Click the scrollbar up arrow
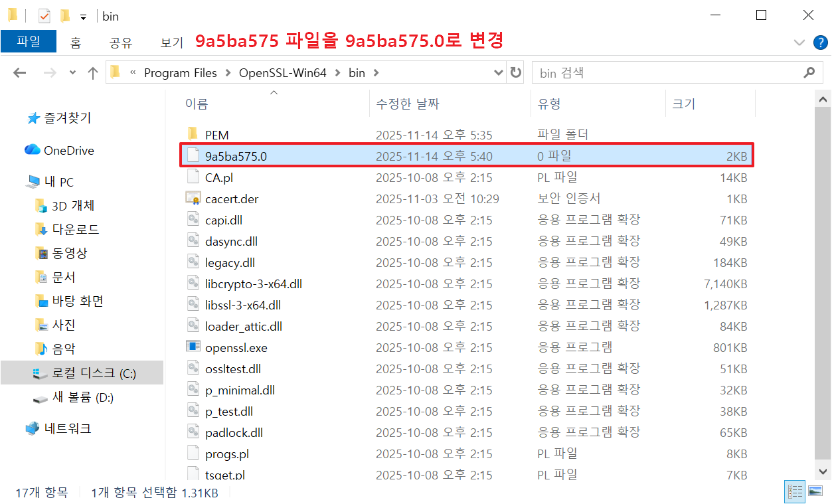The height and width of the screenshot is (504, 832). (x=822, y=99)
